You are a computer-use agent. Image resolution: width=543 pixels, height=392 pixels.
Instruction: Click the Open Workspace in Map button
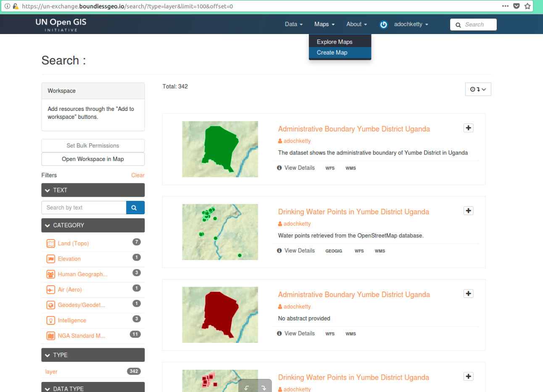(x=93, y=159)
